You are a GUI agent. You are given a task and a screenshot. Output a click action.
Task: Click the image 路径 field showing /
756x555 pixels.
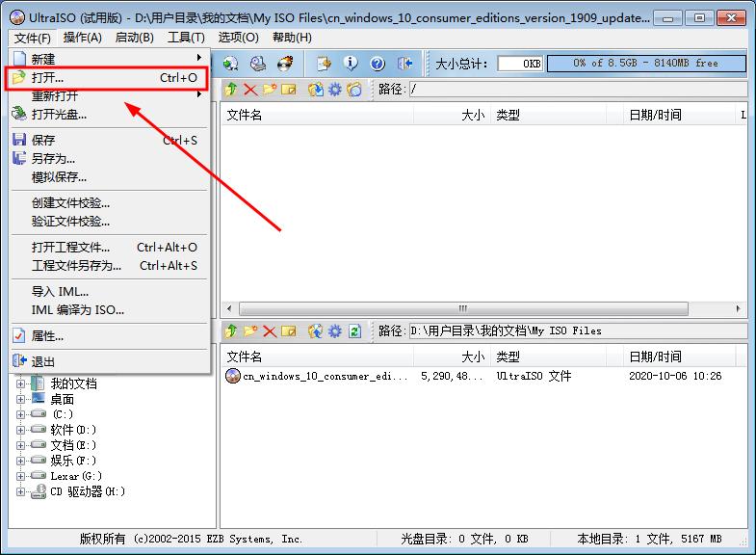click(578, 90)
